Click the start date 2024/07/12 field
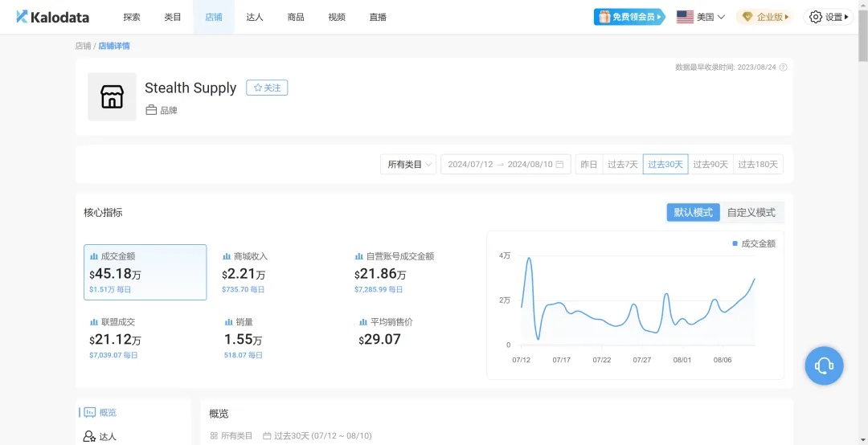This screenshot has height=445, width=868. (470, 165)
